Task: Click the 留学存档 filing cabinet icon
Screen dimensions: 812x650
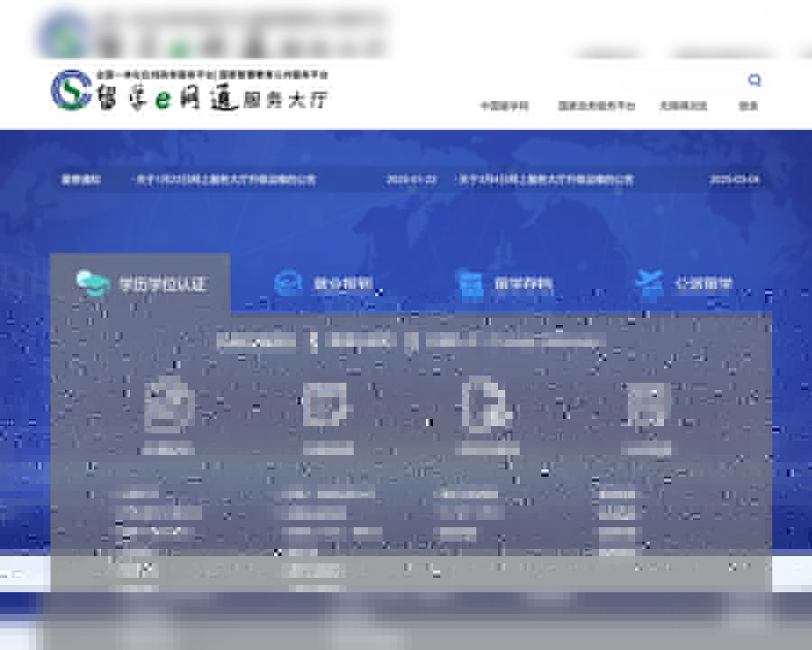Action: point(471,282)
